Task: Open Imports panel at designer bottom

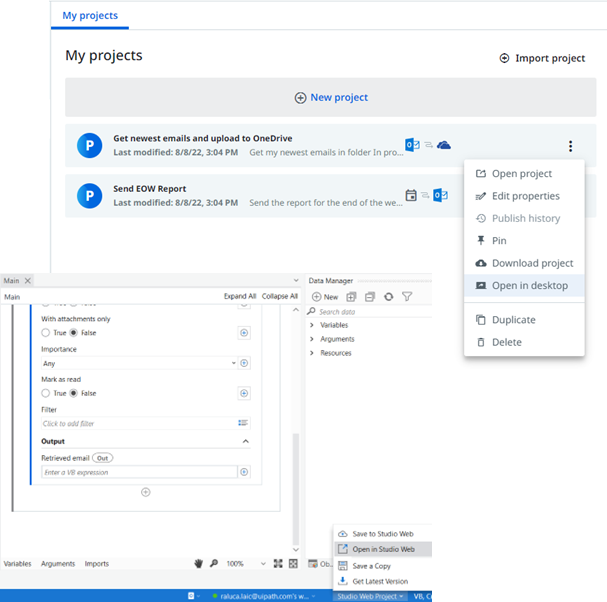Action: [97, 564]
